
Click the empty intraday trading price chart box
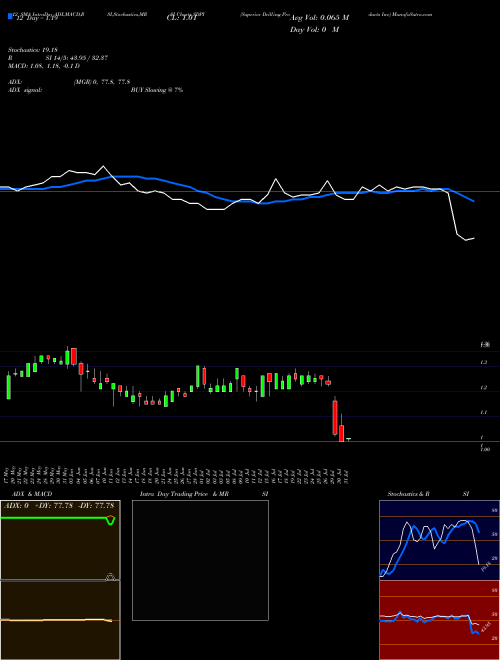point(200,560)
